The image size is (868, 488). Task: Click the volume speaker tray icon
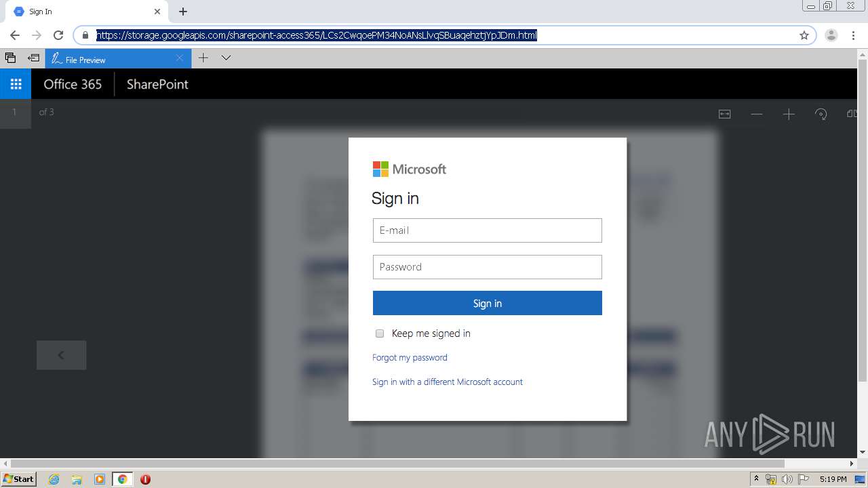coord(787,479)
